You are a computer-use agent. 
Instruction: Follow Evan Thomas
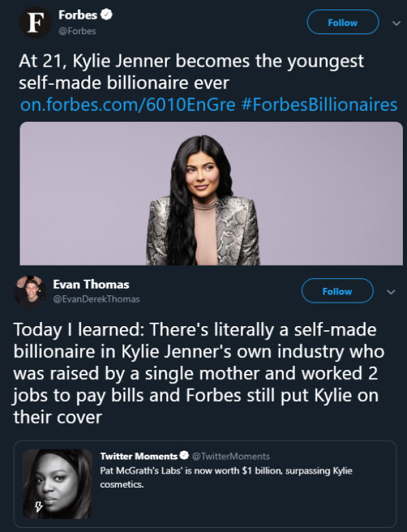coord(337,291)
